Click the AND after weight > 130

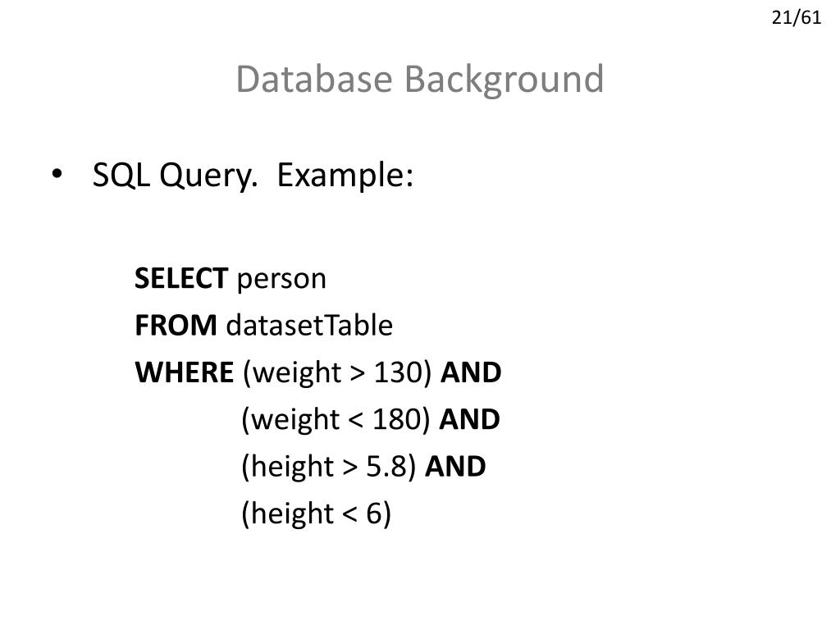coord(471,372)
